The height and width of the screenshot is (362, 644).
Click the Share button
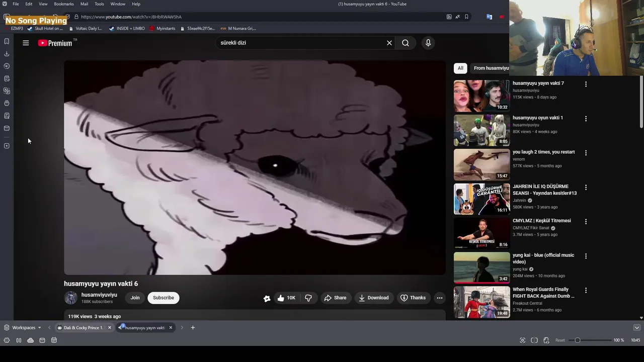click(335, 298)
